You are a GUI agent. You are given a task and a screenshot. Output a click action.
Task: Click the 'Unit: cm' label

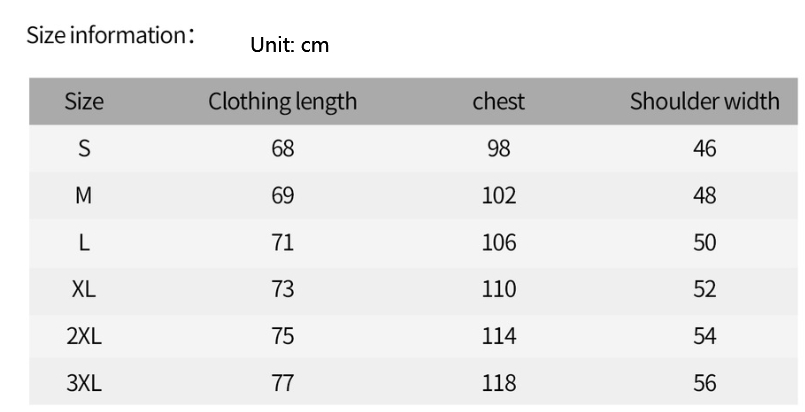(x=289, y=45)
